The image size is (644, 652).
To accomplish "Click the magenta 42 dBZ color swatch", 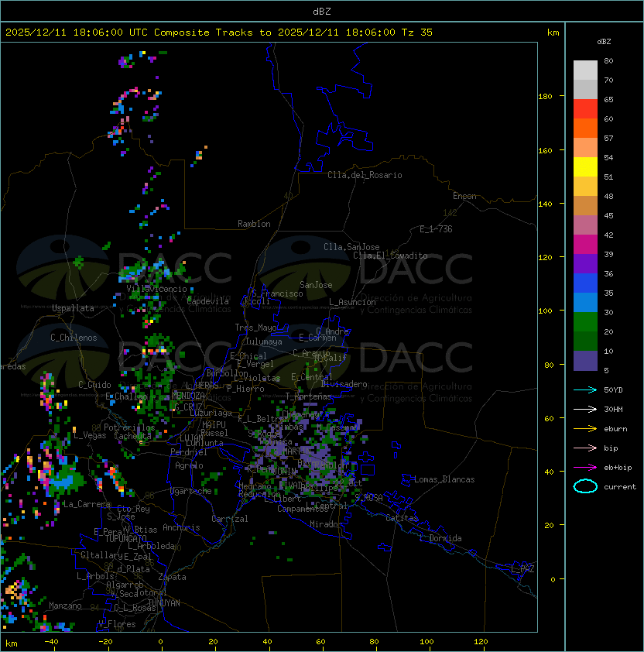I will (x=585, y=245).
